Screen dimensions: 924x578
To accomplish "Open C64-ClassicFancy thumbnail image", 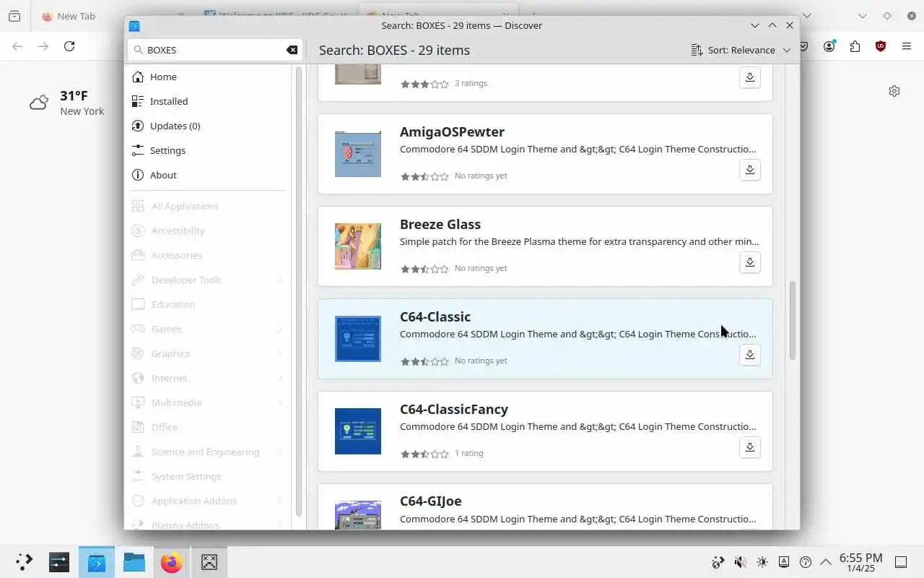I will pos(358,431).
